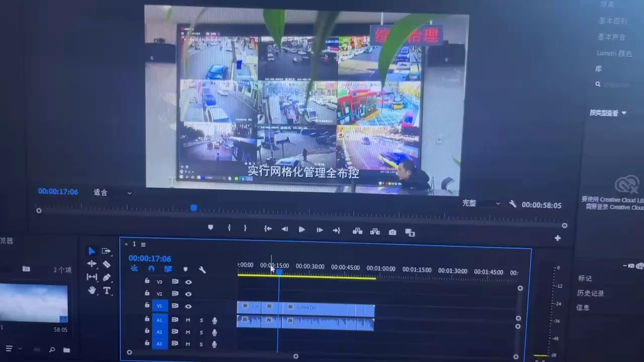Viewport: 644px width, 362px height.
Task: Open playback resolution dropdown 完整
Action: point(481,203)
